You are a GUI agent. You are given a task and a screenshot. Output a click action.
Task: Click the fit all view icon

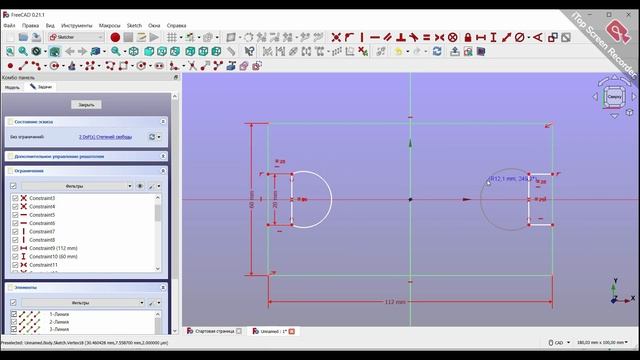click(x=10, y=51)
